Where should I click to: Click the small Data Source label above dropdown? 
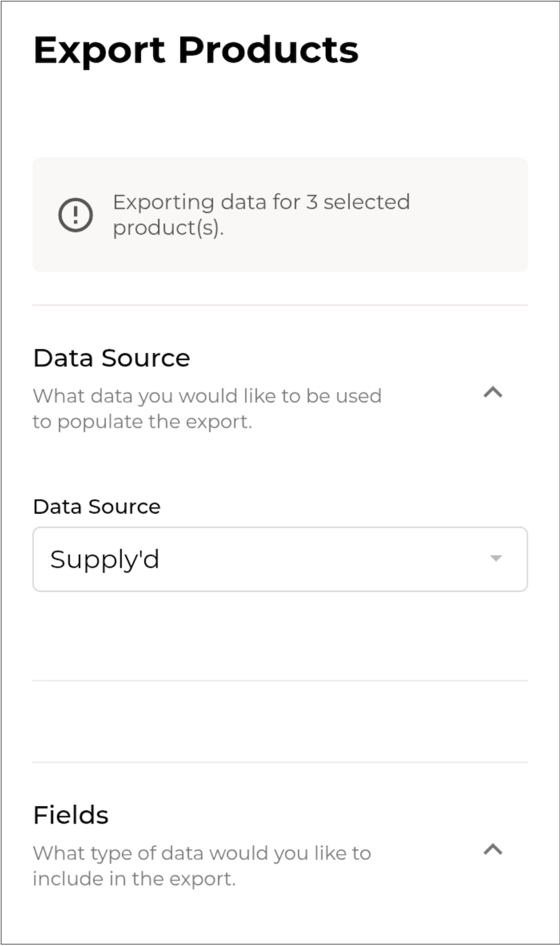[97, 507]
